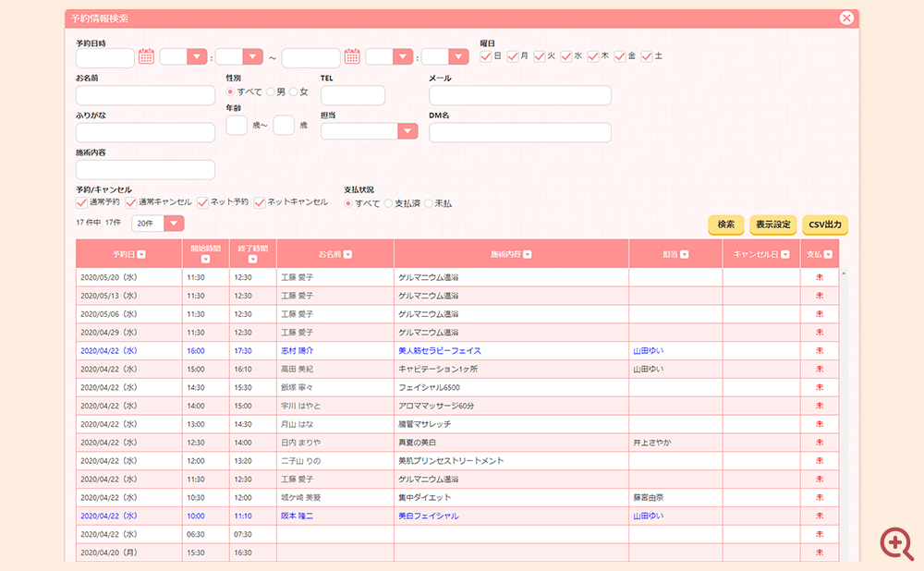
Task: Click the magnifier zoom icon
Action: (x=896, y=543)
